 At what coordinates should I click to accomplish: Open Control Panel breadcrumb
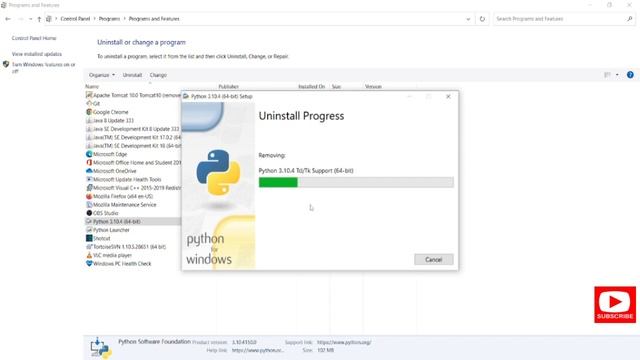coord(75,19)
